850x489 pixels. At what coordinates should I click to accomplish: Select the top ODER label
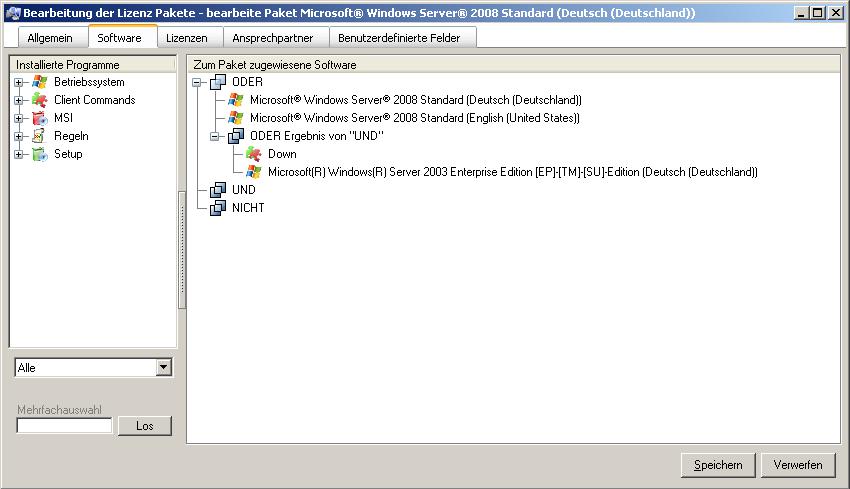247,82
